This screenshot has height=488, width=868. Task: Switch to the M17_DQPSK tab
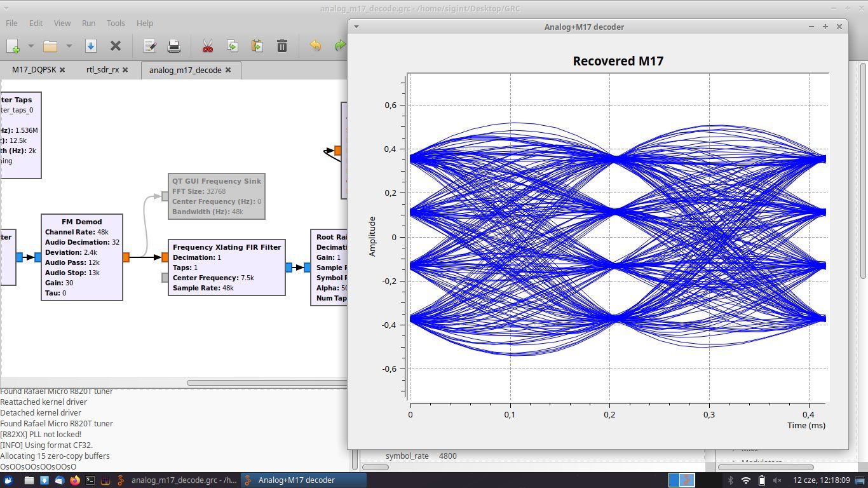click(34, 70)
